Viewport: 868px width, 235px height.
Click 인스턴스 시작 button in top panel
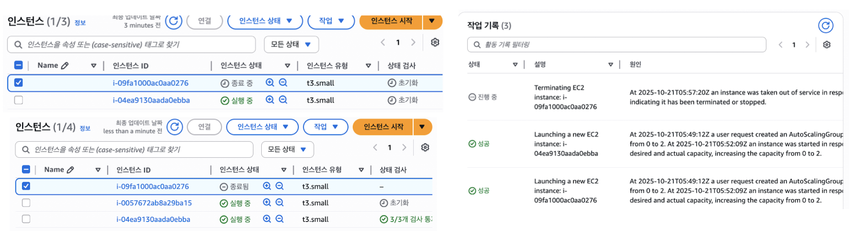(x=391, y=21)
